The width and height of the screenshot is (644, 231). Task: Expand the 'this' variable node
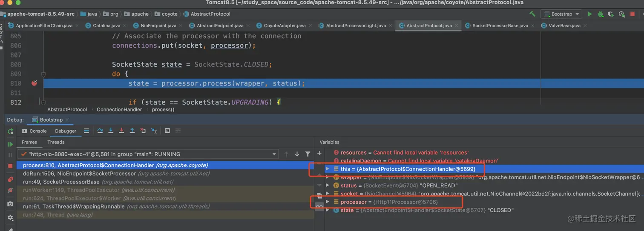tap(328, 169)
